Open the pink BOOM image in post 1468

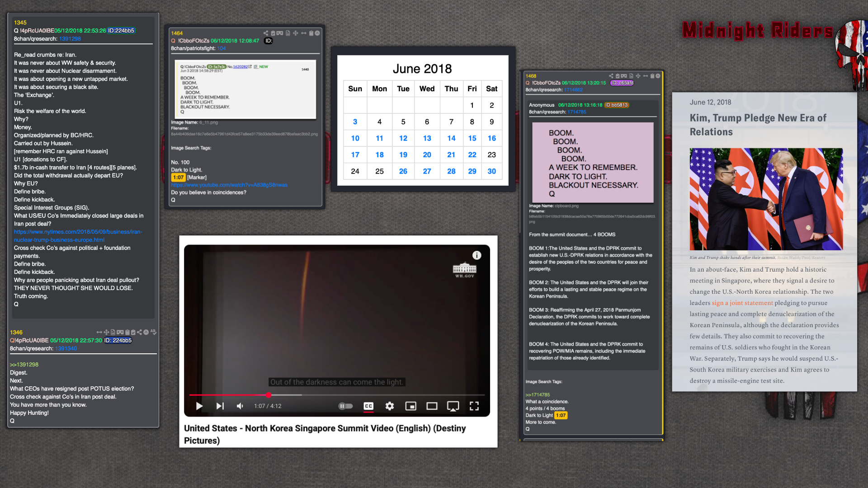point(593,163)
